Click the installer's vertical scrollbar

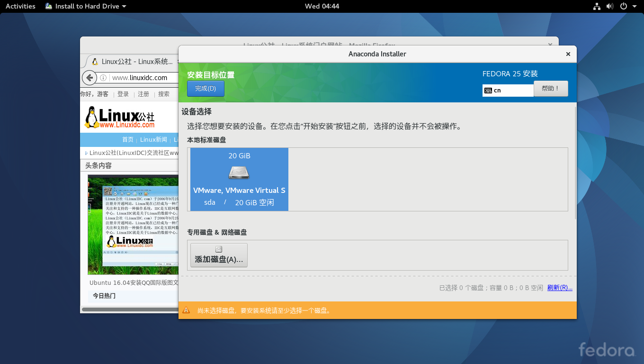coord(575,163)
